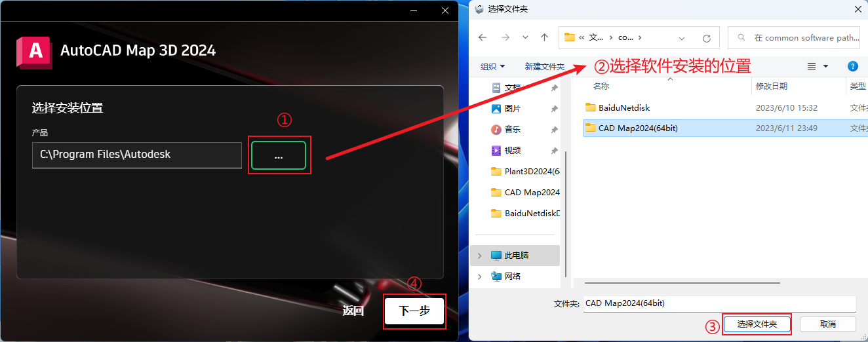
Task: Sort by the 修改日期 column header
Action: click(x=771, y=86)
